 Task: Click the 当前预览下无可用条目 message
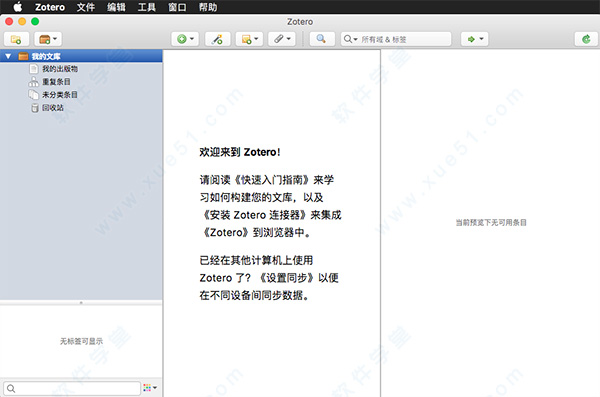coord(491,222)
